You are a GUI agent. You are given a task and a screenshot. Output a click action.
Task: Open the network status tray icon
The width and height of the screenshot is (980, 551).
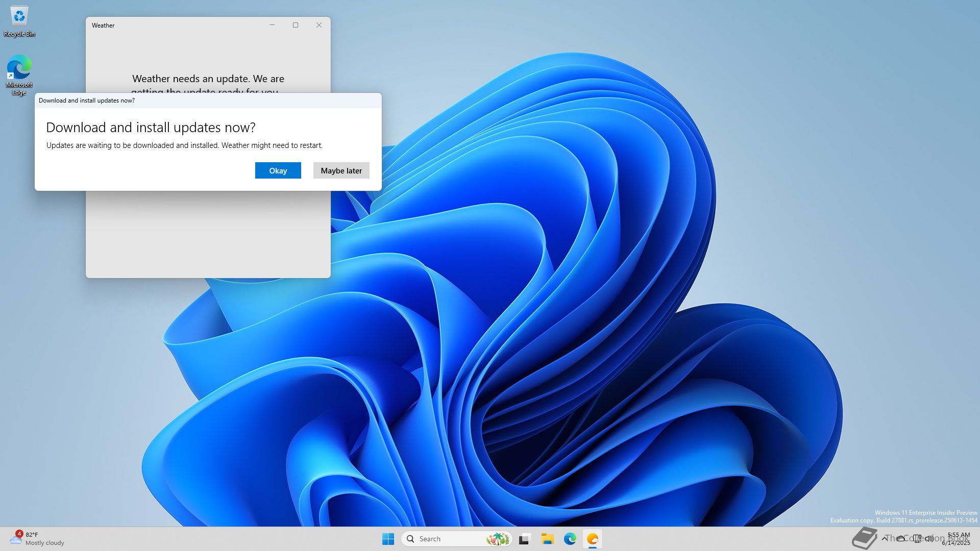(x=917, y=538)
